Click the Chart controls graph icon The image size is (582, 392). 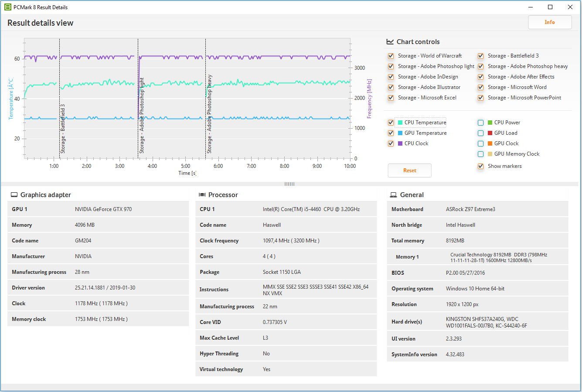click(390, 42)
